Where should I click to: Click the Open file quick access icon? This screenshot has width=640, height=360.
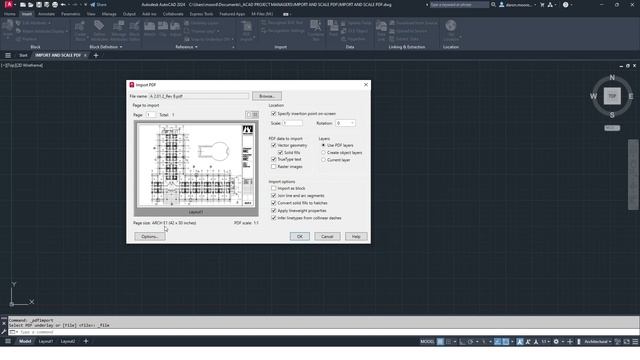pyautogui.click(x=31, y=5)
